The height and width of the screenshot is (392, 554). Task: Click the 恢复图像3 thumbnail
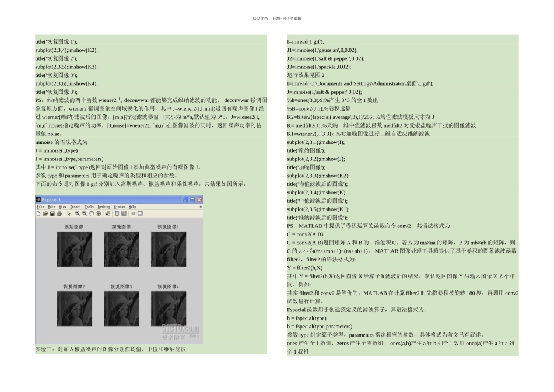[121, 309]
